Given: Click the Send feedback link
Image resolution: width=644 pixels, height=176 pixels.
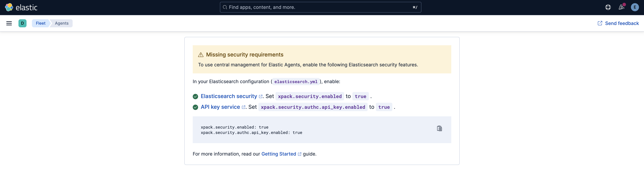Looking at the screenshot, I should pos(618,23).
